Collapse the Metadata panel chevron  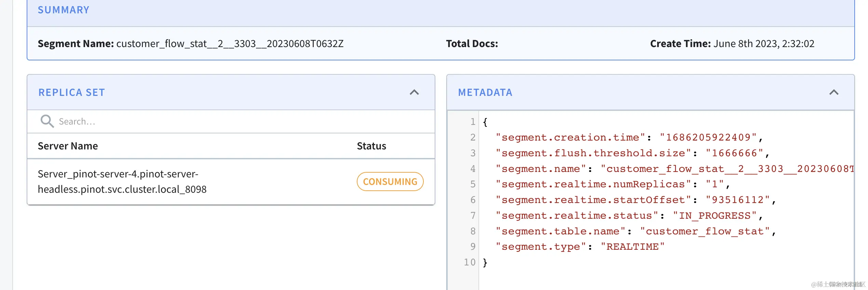coord(834,92)
